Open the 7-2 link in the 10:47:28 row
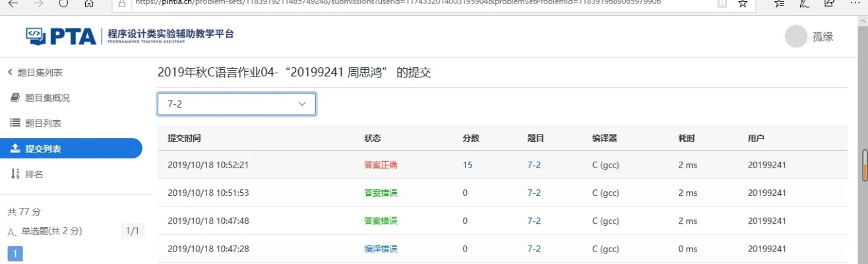Image resolution: width=868 pixels, height=264 pixels. coord(534,249)
